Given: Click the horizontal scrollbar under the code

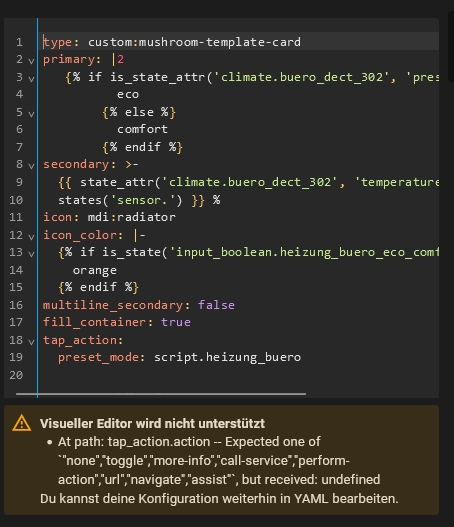Looking at the screenshot, I should click(161, 394).
